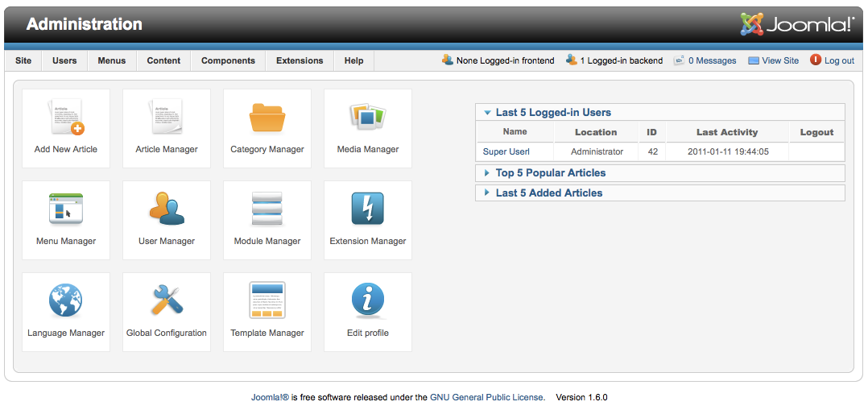
Task: Open the Edit profile info icon
Action: tap(367, 300)
